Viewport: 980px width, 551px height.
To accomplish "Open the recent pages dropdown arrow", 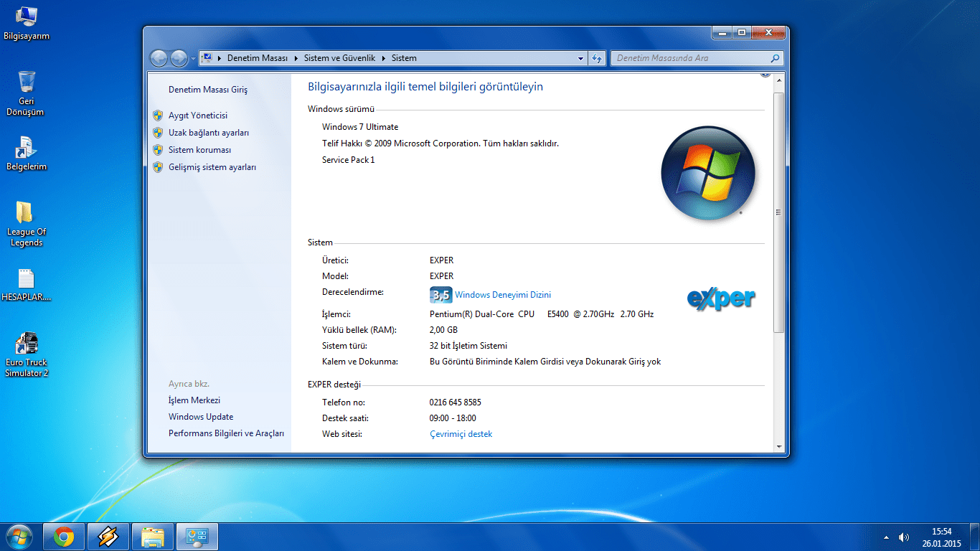I will click(193, 59).
